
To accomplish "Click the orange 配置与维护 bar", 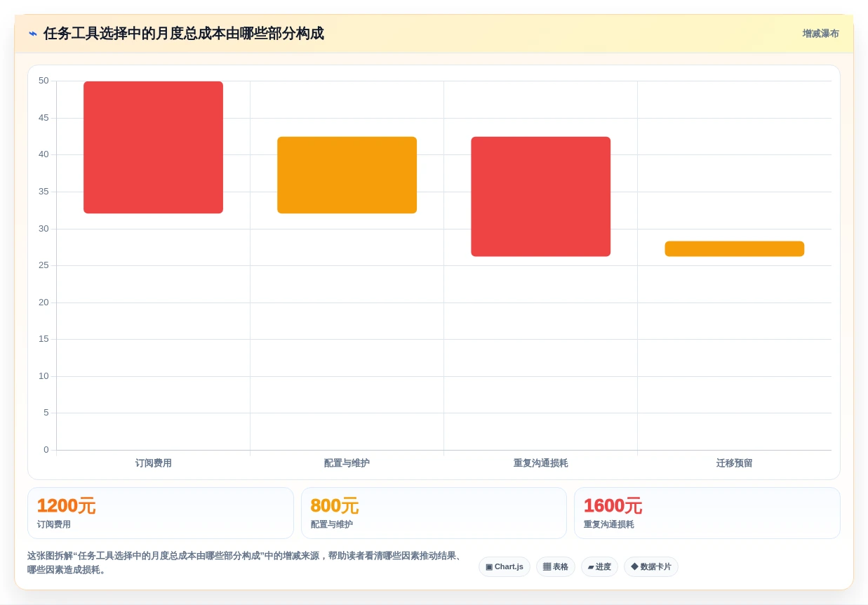I will [x=347, y=175].
